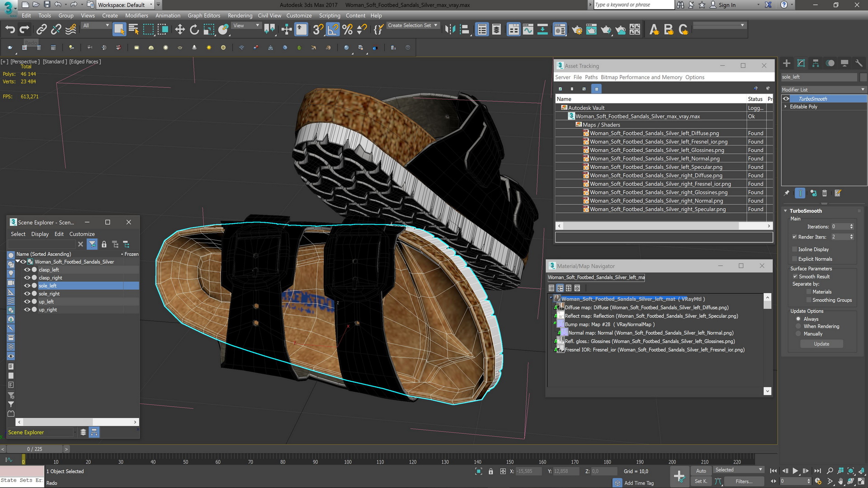Open the Mirror tool
This screenshot has height=488, width=868.
pyautogui.click(x=450, y=30)
